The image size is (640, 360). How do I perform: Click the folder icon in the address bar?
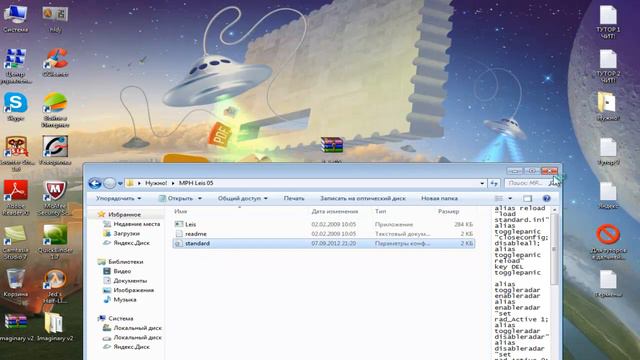coord(130,183)
